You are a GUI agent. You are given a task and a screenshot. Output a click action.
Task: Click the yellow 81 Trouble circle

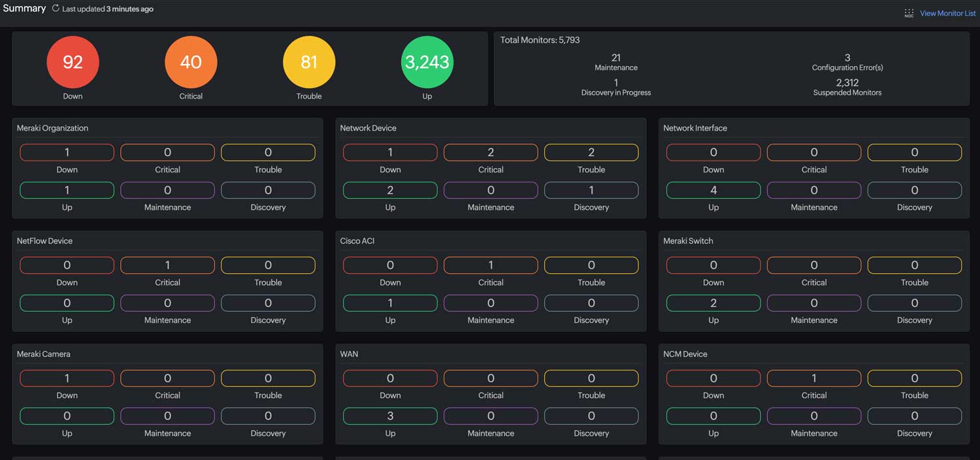(309, 62)
